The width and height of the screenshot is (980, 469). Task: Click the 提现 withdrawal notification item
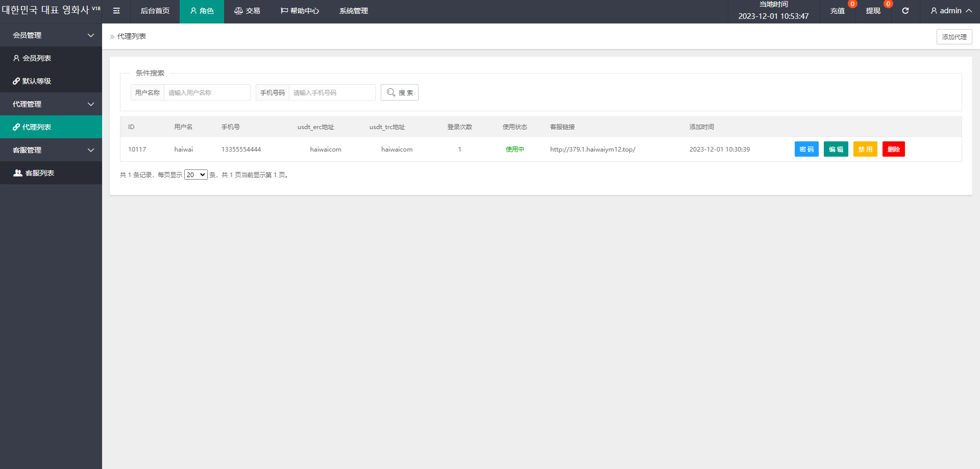(873, 11)
